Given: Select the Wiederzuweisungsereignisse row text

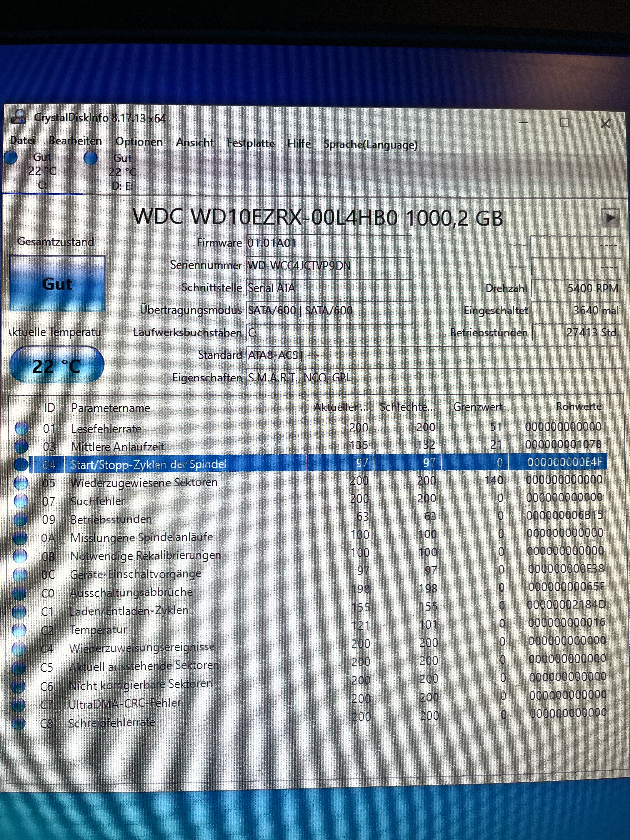Looking at the screenshot, I should click(x=142, y=647).
